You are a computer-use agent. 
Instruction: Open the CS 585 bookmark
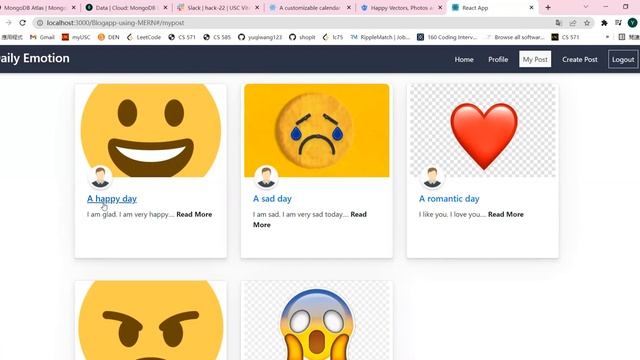pos(218,37)
